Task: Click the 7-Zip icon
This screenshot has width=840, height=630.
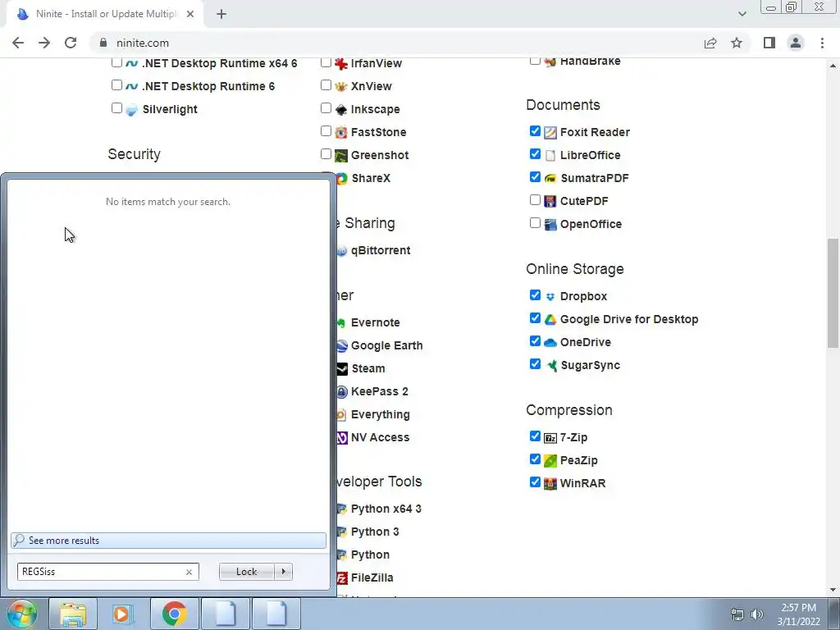Action: [x=550, y=438]
